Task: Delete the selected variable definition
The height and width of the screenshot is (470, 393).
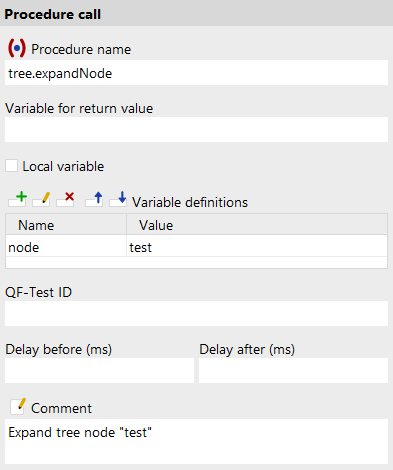Action: (65, 199)
